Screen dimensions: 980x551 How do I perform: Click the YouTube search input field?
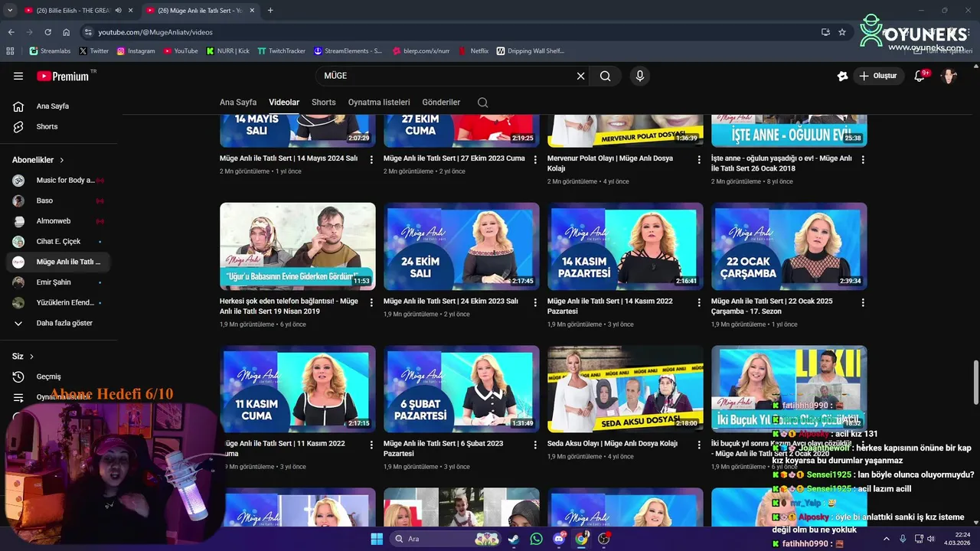click(x=444, y=76)
